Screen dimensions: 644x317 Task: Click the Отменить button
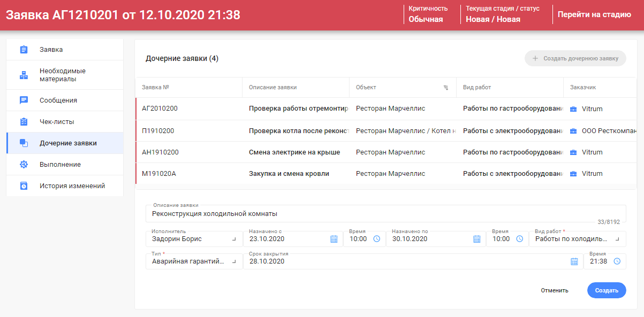pos(555,290)
